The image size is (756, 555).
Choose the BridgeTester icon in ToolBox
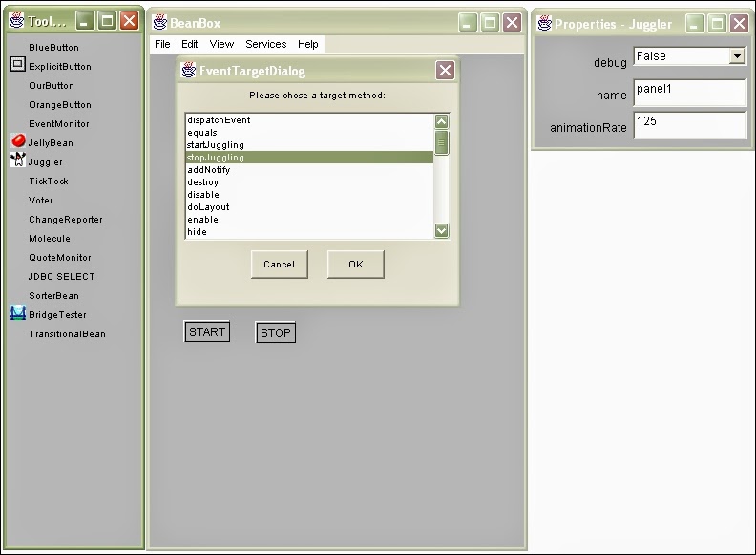[x=18, y=312]
